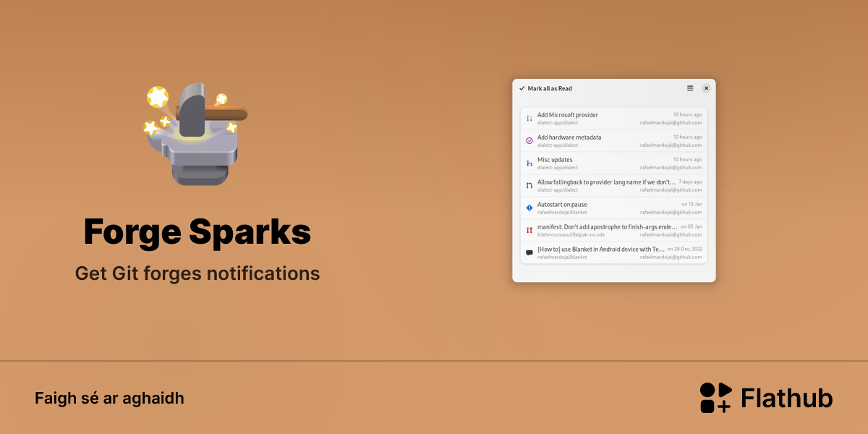Click the github.com email on the manifest row

click(x=671, y=235)
